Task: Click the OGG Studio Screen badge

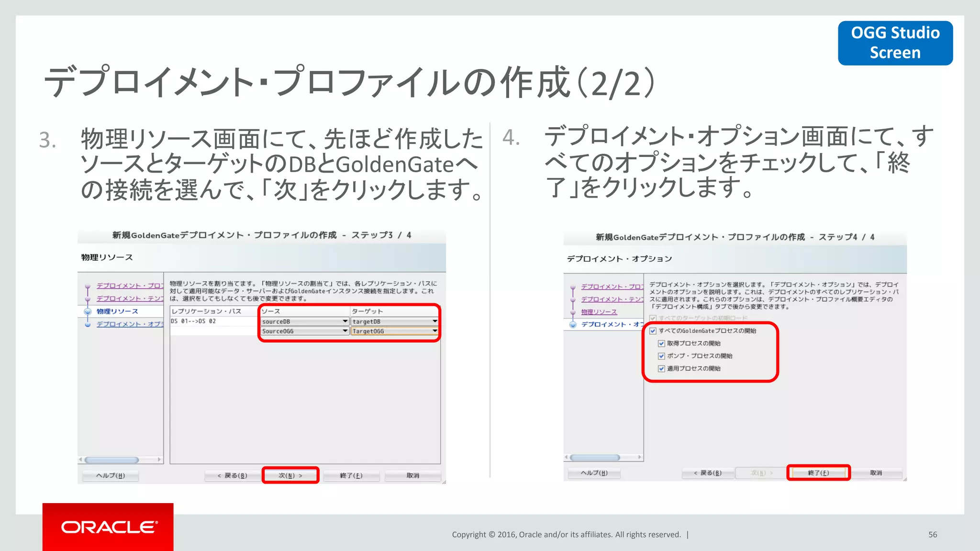Action: [895, 43]
